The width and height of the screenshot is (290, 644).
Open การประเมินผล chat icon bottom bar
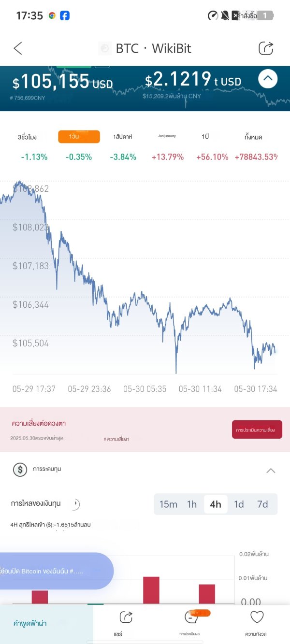point(190,617)
